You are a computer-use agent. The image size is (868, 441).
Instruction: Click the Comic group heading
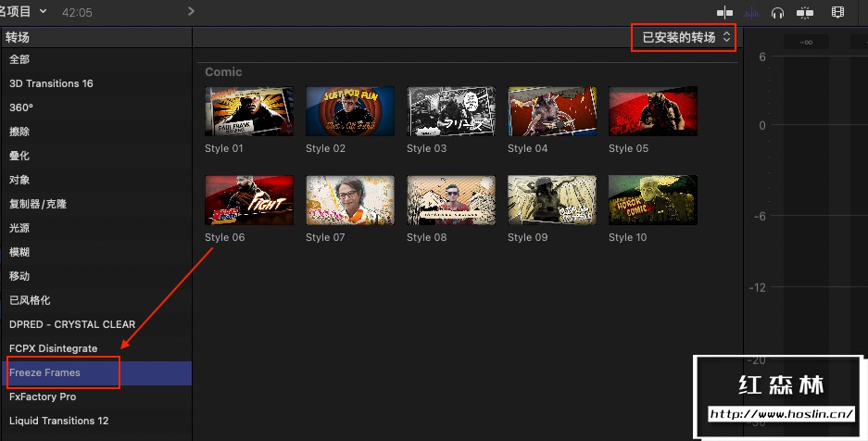[223, 72]
